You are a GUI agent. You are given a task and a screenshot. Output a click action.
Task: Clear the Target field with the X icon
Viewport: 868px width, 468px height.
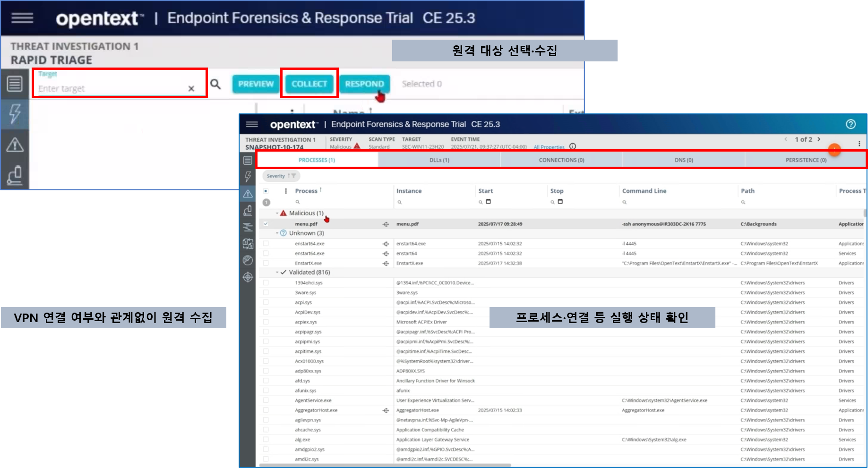[191, 88]
